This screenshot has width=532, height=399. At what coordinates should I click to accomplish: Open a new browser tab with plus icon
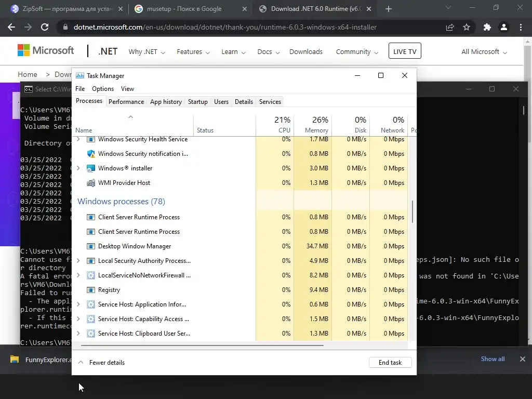pos(389,9)
